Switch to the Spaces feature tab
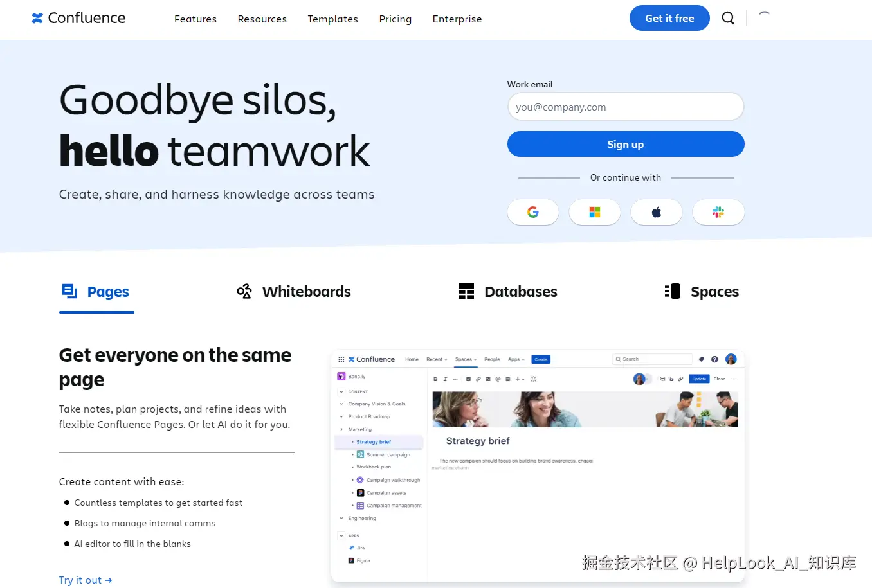 click(702, 292)
